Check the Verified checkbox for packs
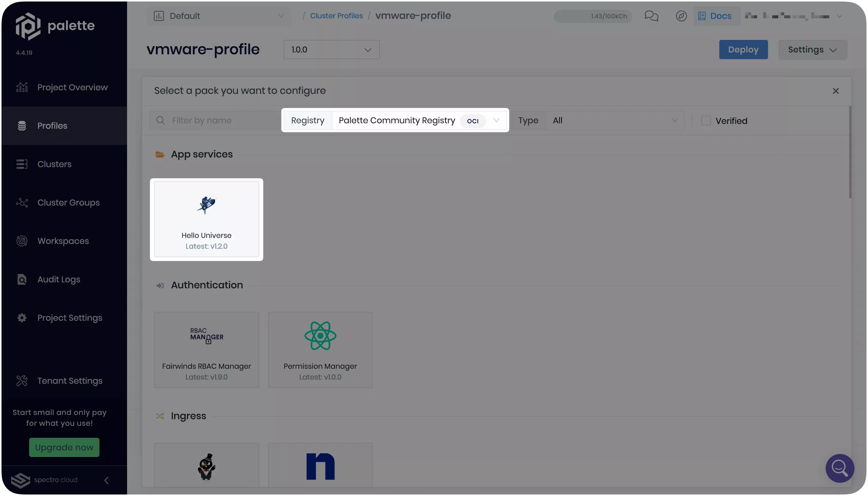This screenshot has width=868, height=496. click(x=706, y=120)
